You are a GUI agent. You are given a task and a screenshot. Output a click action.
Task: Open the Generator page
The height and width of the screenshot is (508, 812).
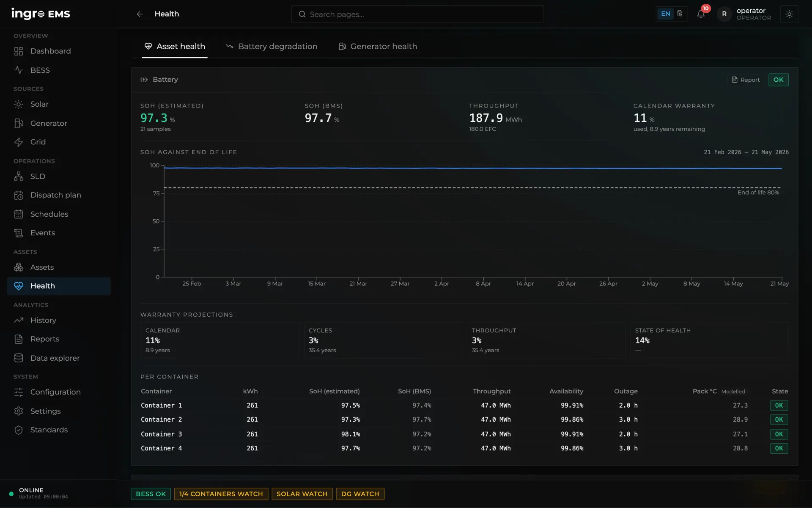pyautogui.click(x=59, y=123)
